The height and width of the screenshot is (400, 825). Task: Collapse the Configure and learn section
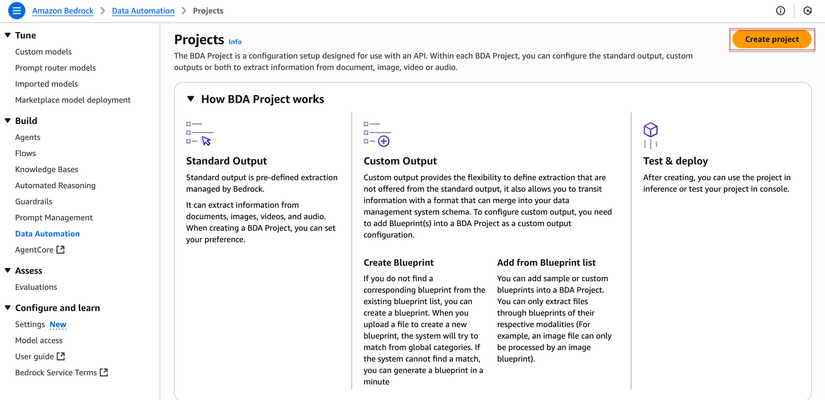7,308
